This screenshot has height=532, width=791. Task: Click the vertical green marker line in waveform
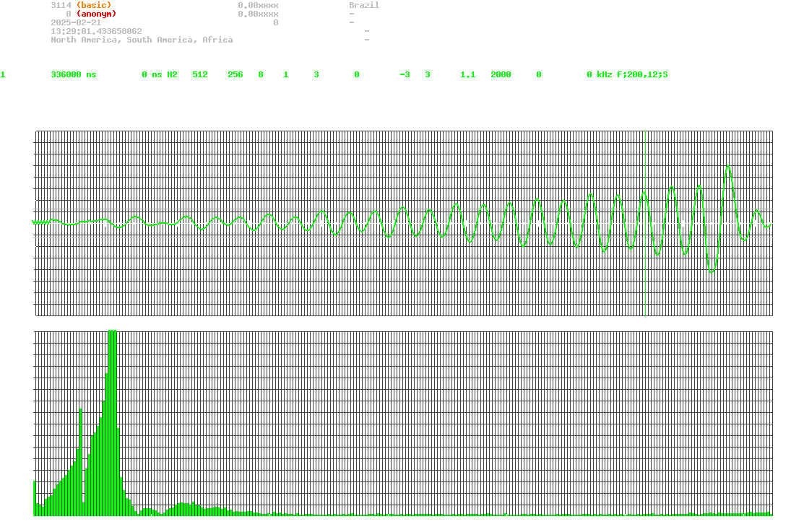click(645, 223)
